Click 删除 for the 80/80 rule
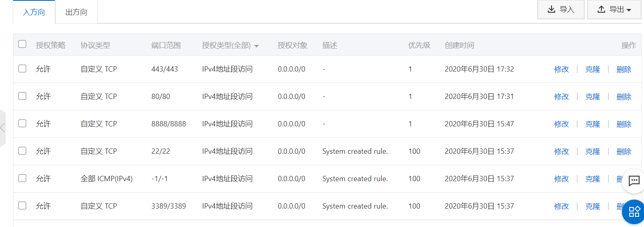The image size is (644, 227). [624, 97]
